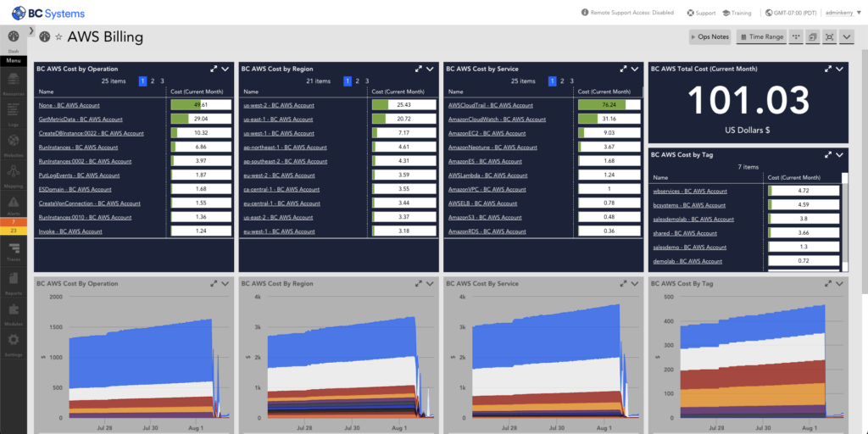Click the Remote Support Access info icon
The height and width of the screenshot is (434, 868).
[x=585, y=12]
